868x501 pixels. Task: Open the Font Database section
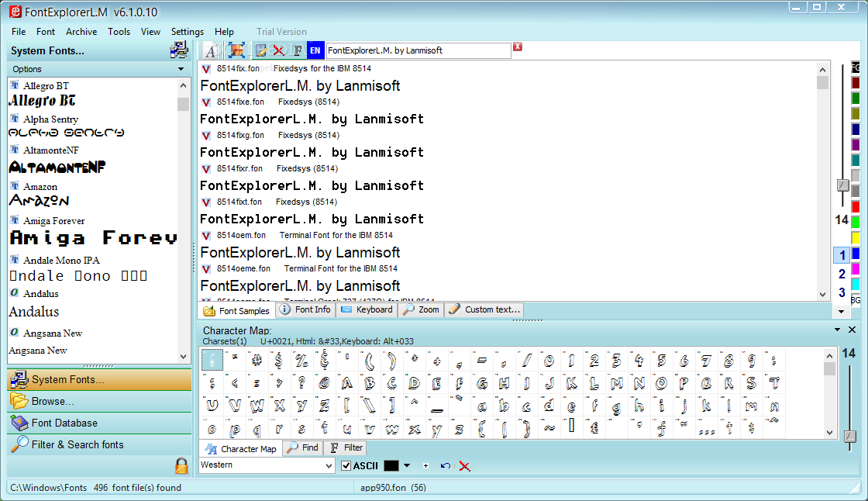(x=100, y=423)
